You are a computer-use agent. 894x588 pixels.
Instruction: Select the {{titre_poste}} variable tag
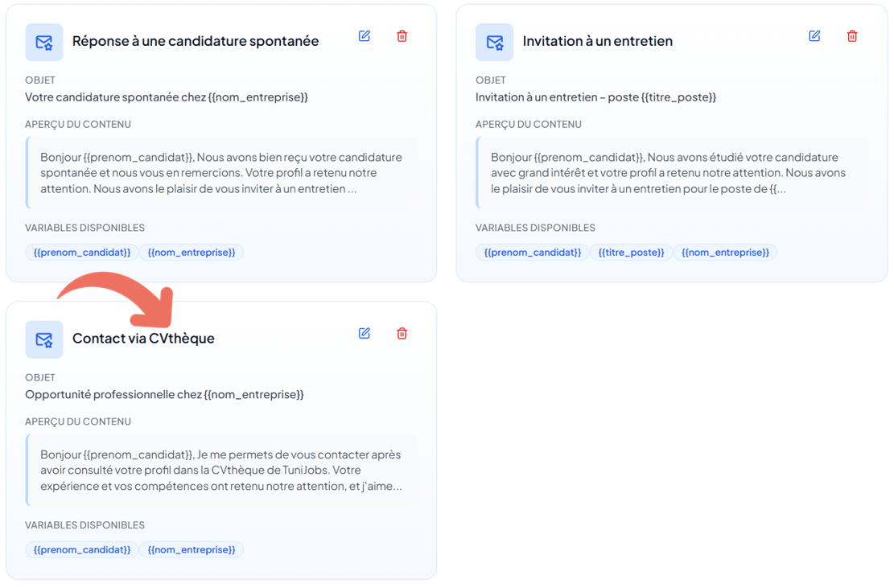click(631, 253)
